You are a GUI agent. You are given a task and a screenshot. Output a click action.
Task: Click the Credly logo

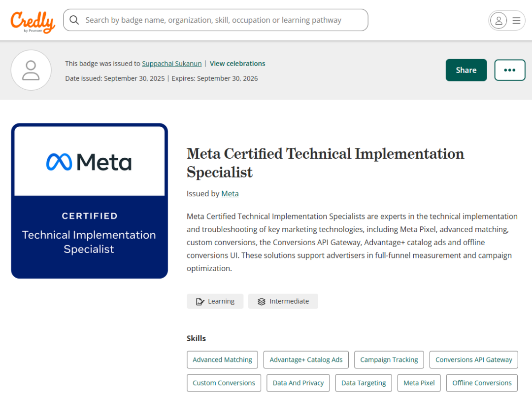pos(33,20)
